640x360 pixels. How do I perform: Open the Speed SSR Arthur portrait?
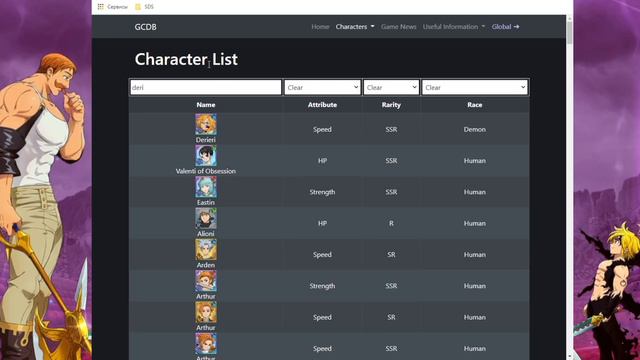[206, 344]
